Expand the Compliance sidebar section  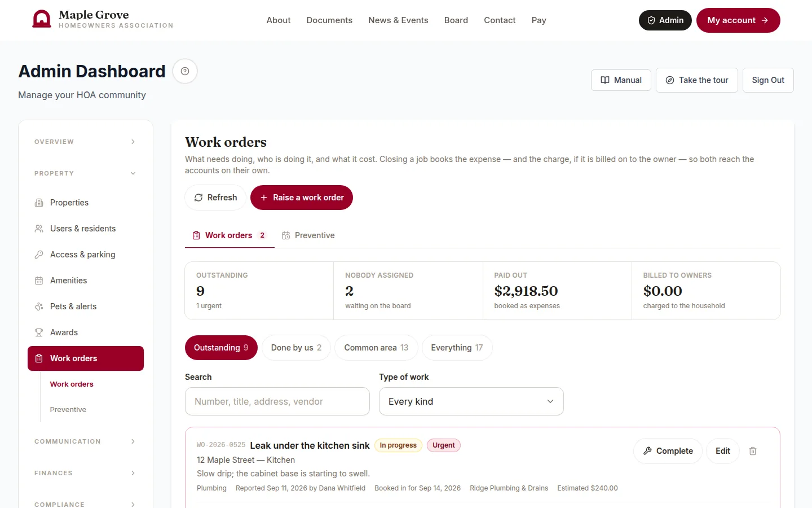coord(86,504)
